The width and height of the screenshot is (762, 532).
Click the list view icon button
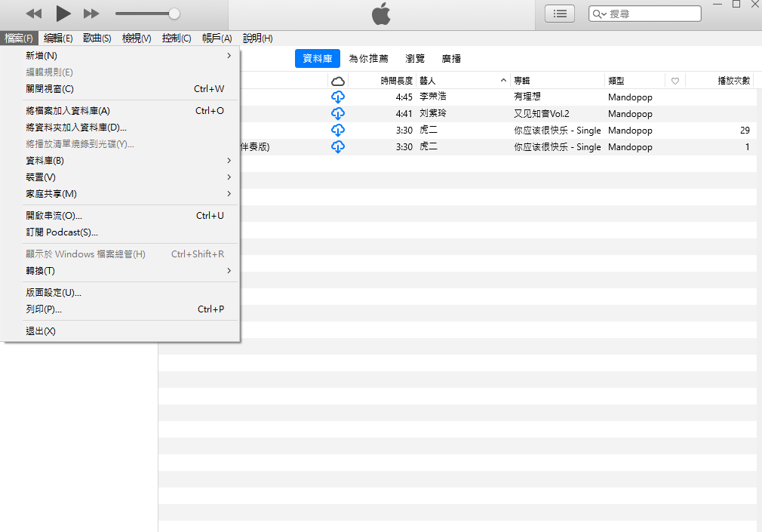[560, 14]
